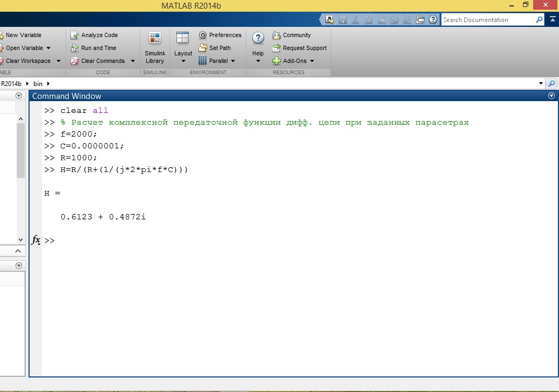Expand the arrow after R2014b in path
The image size is (559, 392).
click(x=27, y=83)
